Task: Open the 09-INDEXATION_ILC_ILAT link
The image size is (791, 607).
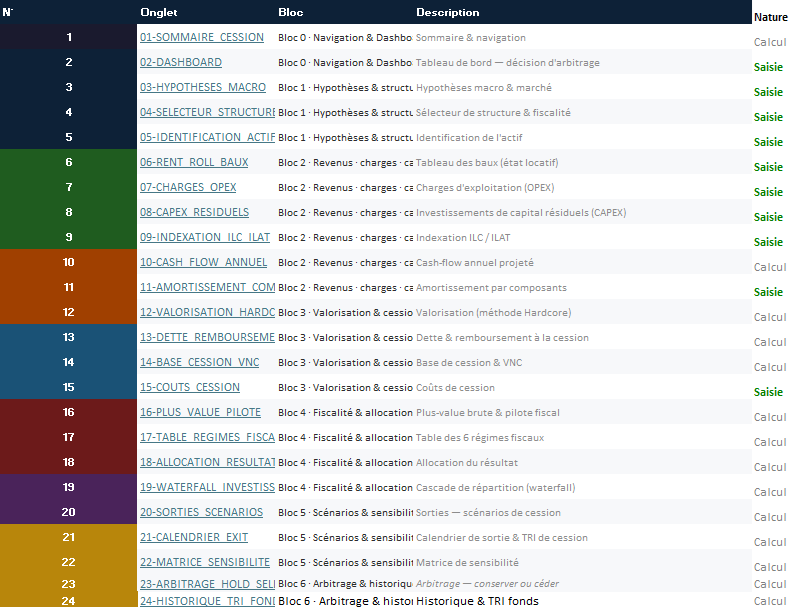Action: coord(205,237)
